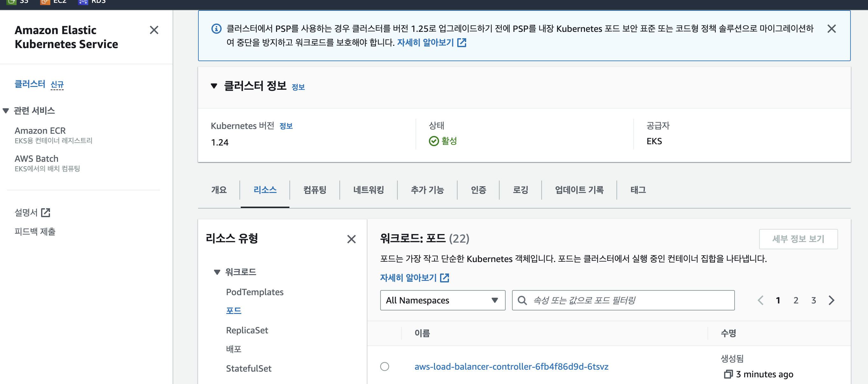Switch to the 네트워킹 tab
This screenshot has height=384, width=868.
pyautogui.click(x=368, y=190)
